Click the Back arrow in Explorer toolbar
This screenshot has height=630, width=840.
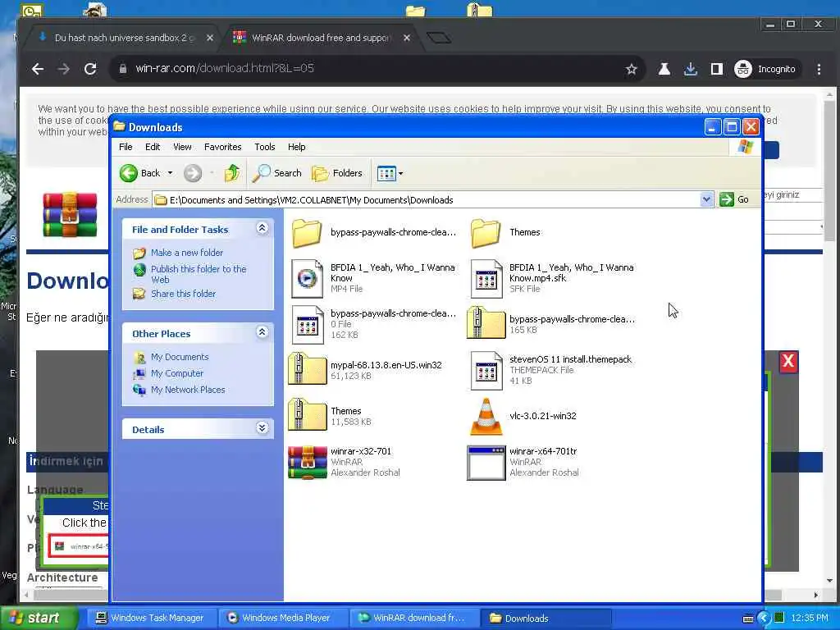129,173
